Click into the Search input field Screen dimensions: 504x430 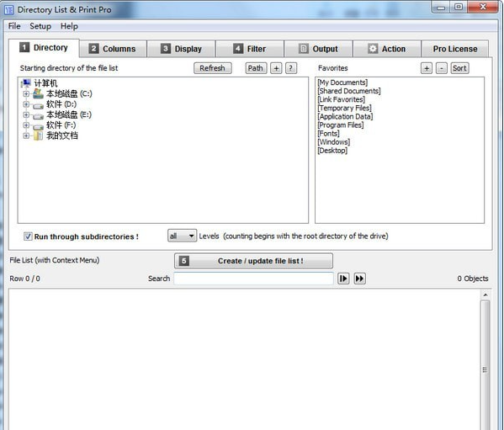[x=253, y=279]
